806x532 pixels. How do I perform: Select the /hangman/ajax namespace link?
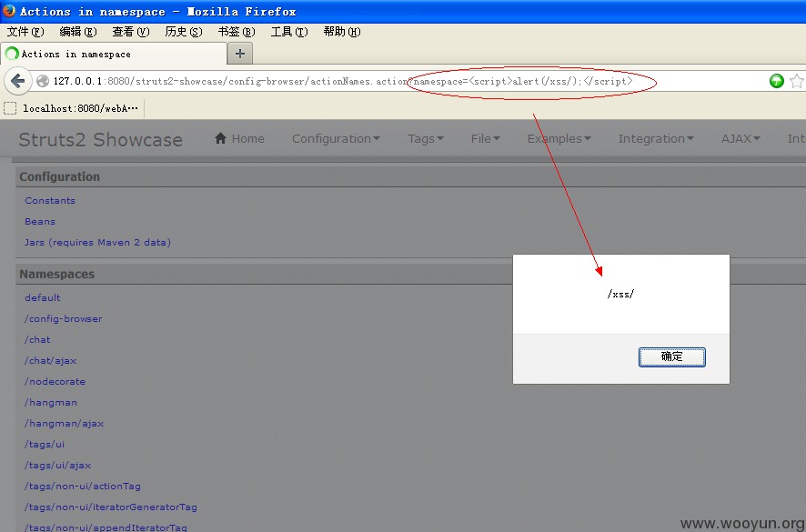click(x=65, y=424)
